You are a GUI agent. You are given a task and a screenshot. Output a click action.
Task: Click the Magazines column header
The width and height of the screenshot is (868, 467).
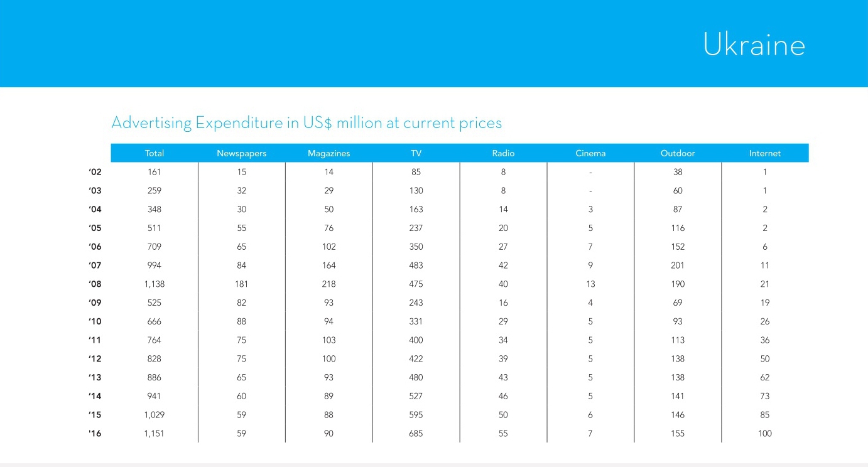328,153
